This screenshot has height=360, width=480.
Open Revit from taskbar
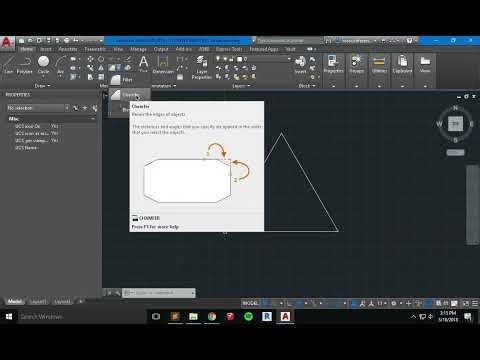(x=267, y=316)
